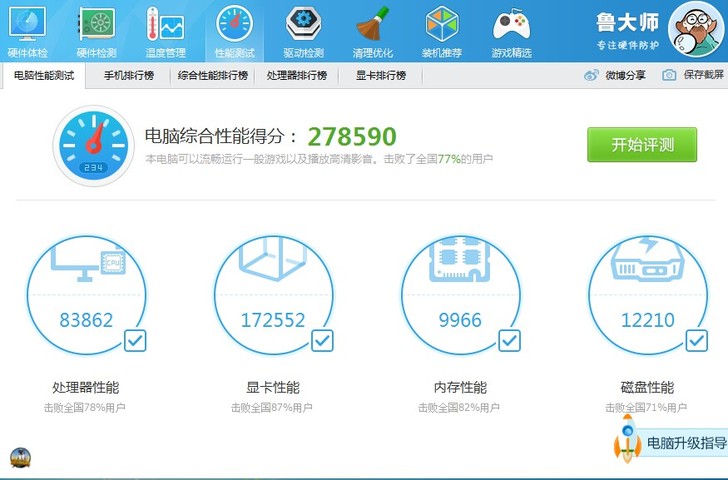Start benchmark with 开始评测 button
The width and height of the screenshot is (728, 480).
point(642,145)
